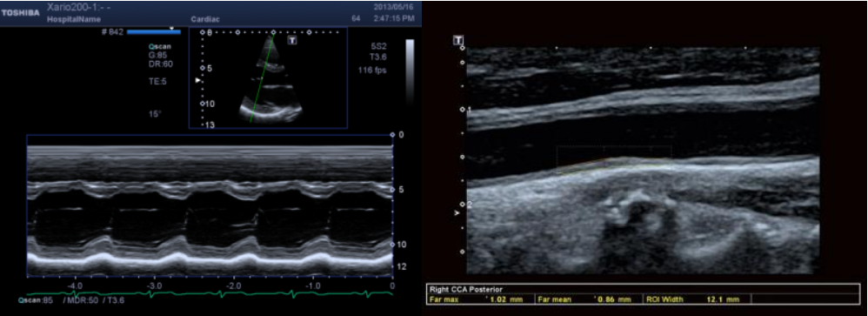The height and width of the screenshot is (316, 868).
Task: Click the ROI Width 12.1 mm field
Action: pos(696,299)
